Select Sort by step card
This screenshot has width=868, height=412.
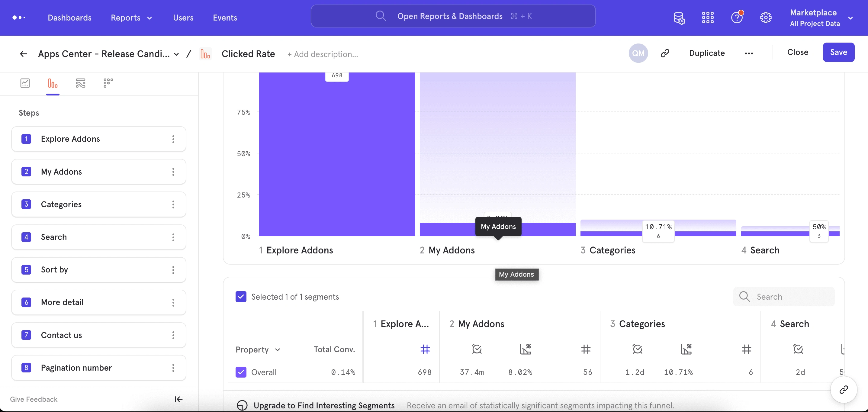click(98, 270)
